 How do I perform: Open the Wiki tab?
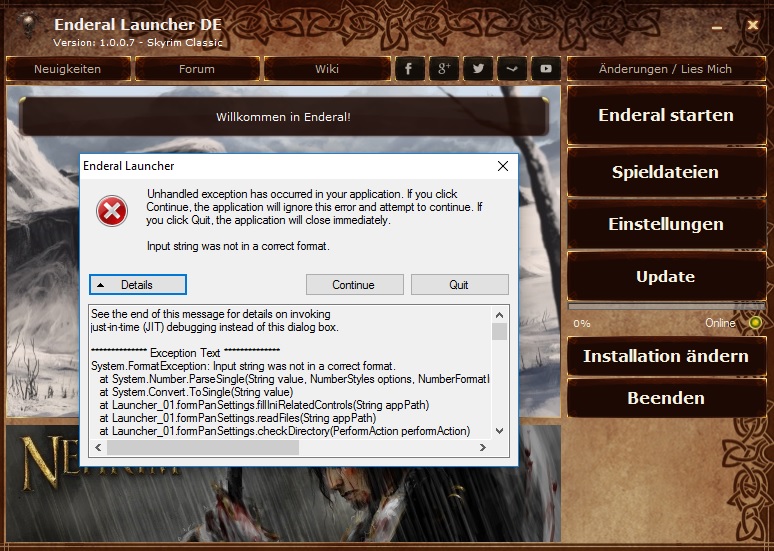(327, 69)
